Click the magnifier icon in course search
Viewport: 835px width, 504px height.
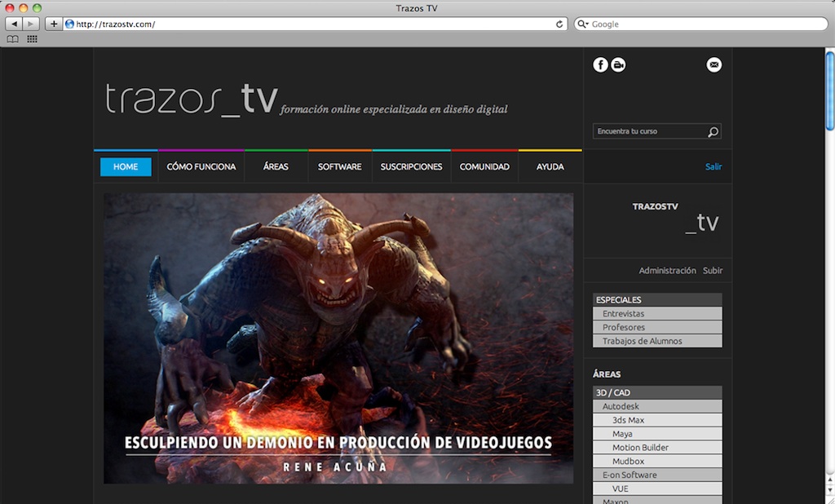713,132
